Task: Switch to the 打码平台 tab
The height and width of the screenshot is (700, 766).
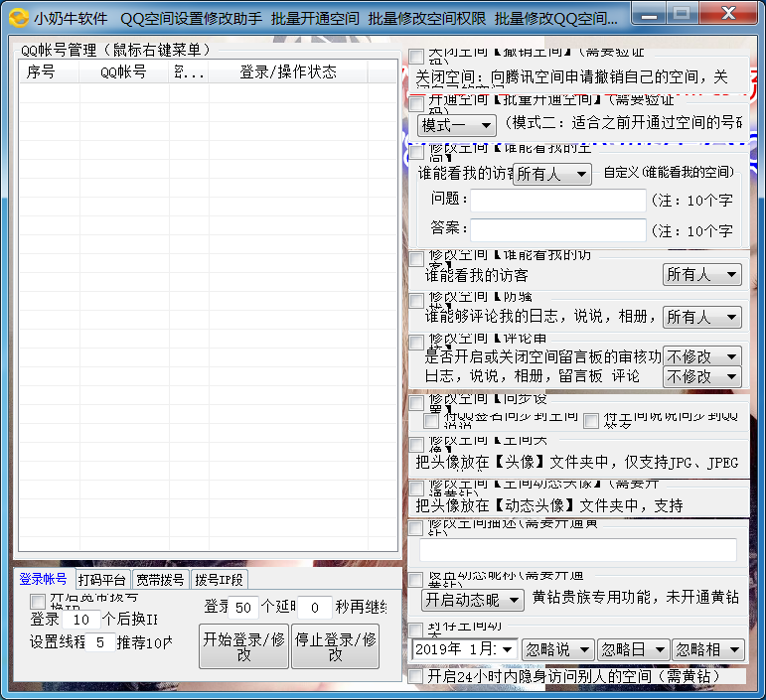Action: click(102, 580)
